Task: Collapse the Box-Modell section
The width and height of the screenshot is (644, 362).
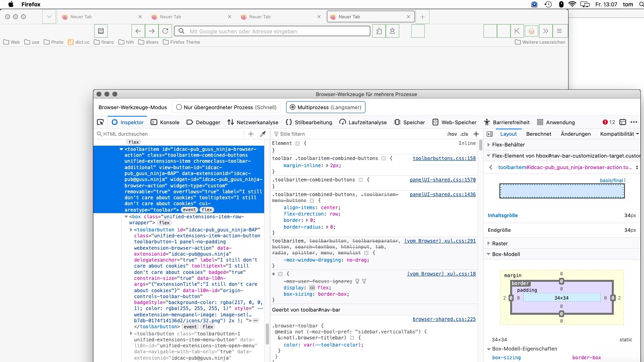Action: click(505, 254)
